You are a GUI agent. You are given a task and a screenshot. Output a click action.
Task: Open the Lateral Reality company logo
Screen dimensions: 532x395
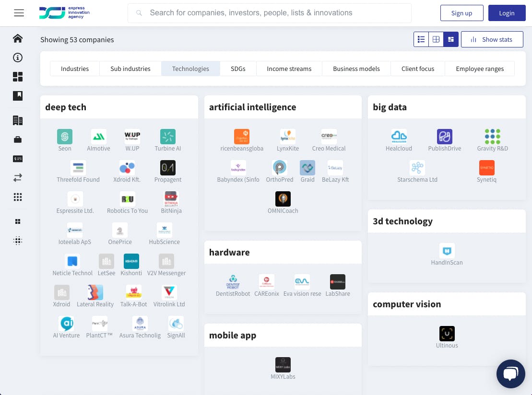[x=95, y=292]
